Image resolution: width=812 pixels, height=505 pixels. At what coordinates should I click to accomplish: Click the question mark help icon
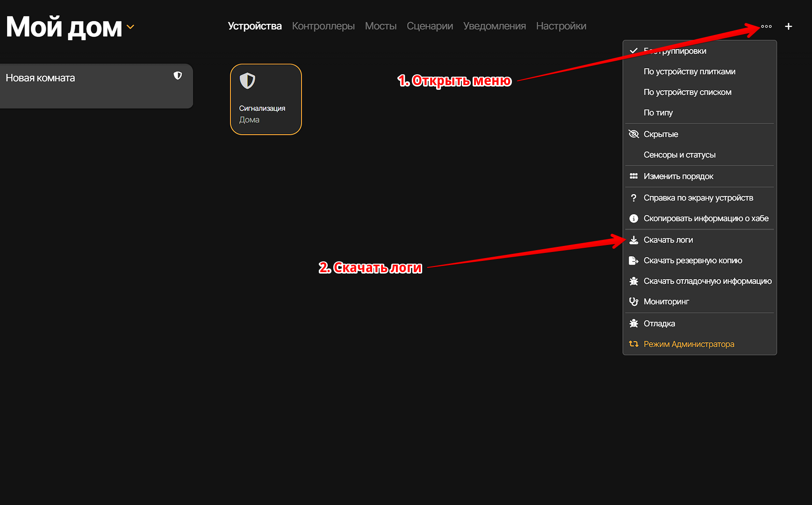point(633,198)
